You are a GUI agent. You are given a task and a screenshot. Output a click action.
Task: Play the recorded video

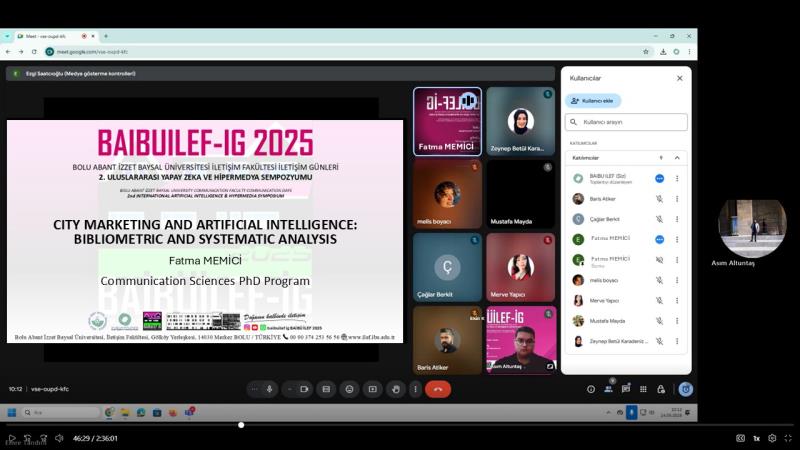[12, 438]
